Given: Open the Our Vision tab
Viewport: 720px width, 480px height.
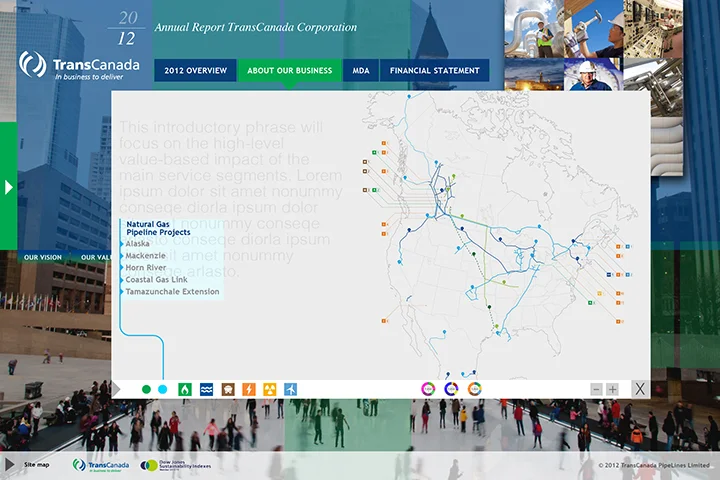Looking at the screenshot, I should click(43, 257).
